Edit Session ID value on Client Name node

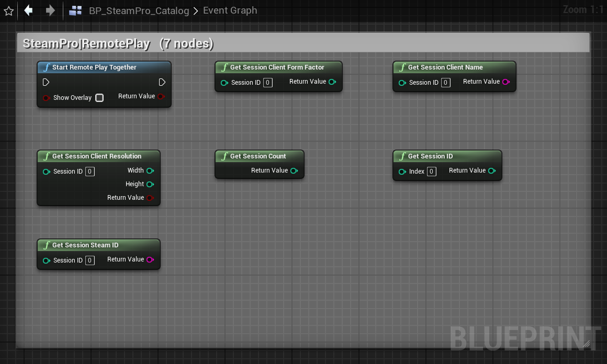[446, 83]
